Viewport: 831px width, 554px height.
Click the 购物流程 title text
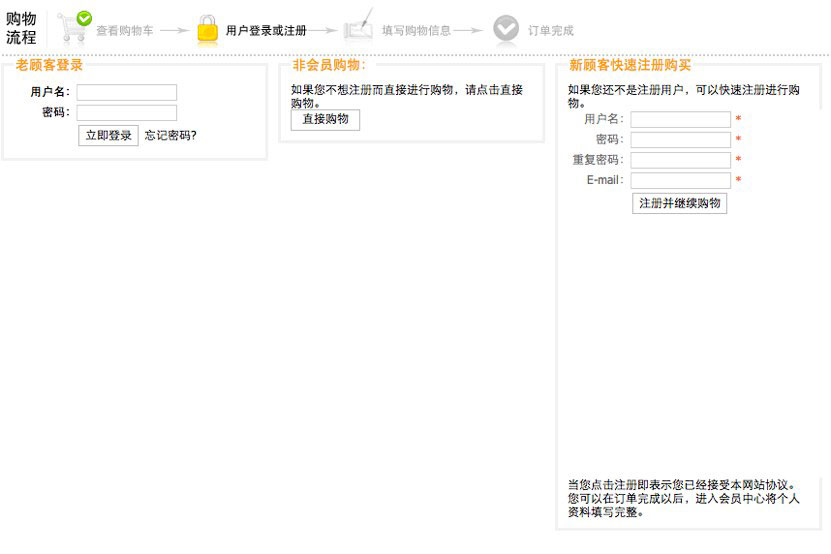coord(21,28)
